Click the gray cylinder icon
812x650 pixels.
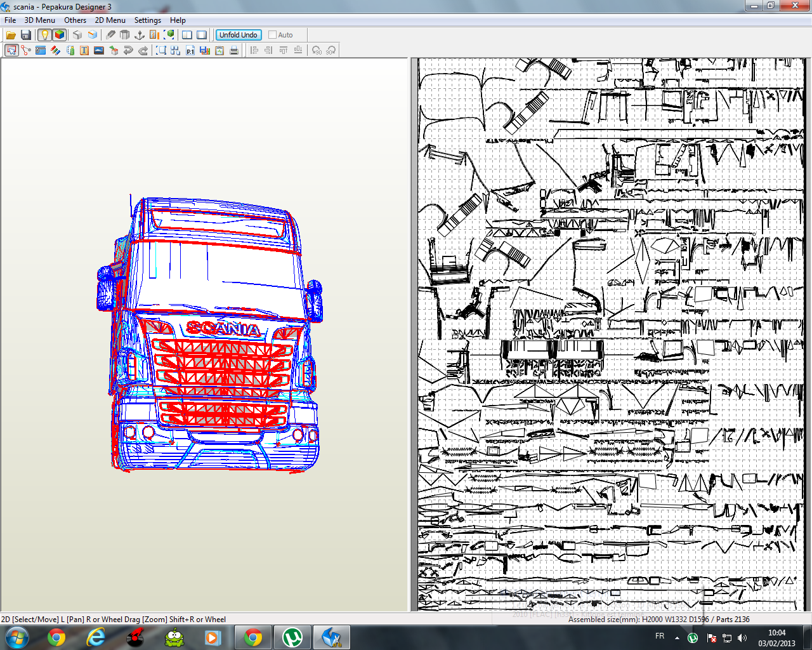point(125,35)
